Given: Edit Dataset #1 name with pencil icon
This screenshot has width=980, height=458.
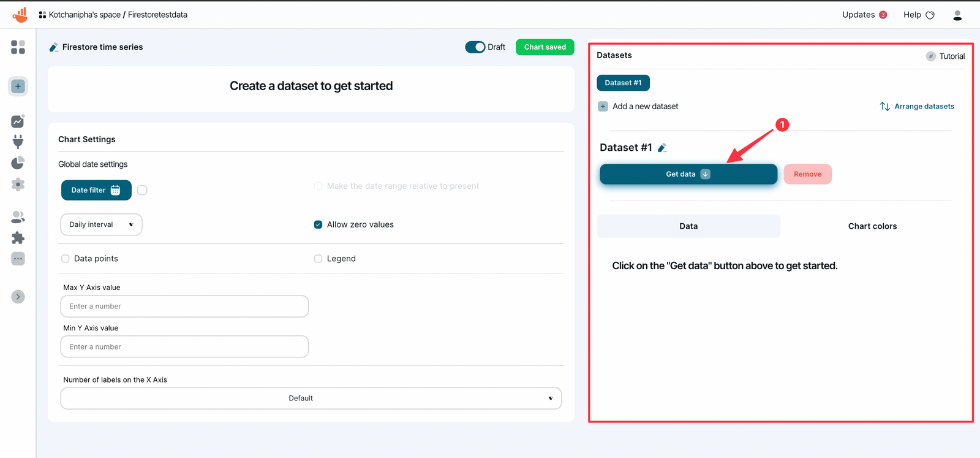Looking at the screenshot, I should pyautogui.click(x=662, y=148).
